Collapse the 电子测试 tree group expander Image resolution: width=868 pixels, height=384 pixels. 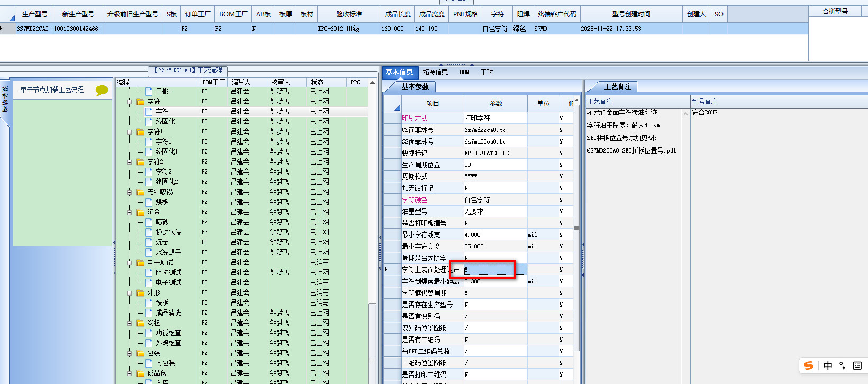coord(130,263)
